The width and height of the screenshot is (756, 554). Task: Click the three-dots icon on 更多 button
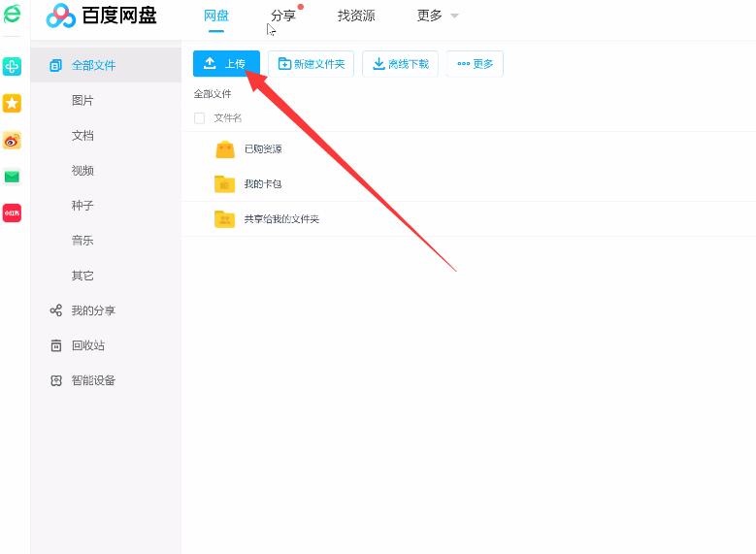pos(463,64)
